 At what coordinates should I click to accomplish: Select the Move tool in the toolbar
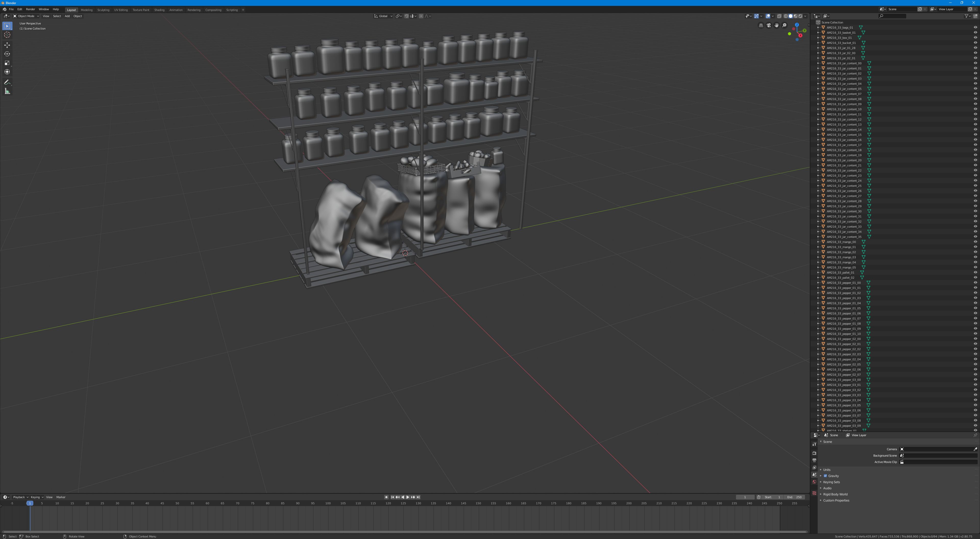[7, 45]
